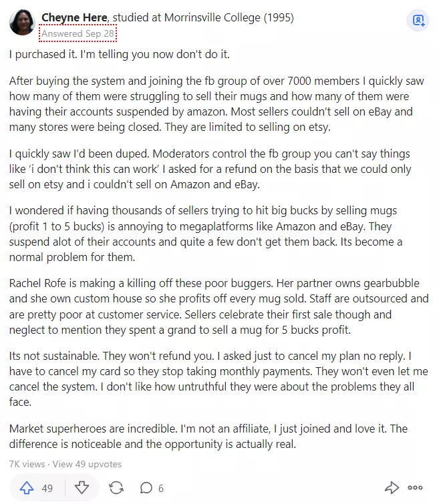Click the opening line 'I purchased it'
The image size is (439, 504).
120,54
